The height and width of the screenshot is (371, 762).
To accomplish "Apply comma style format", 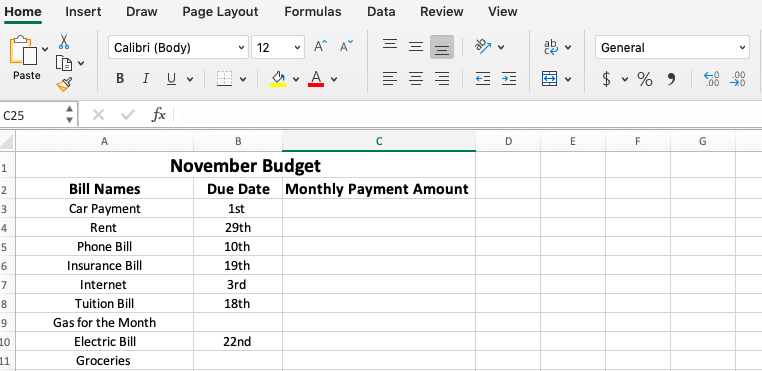I will pos(672,79).
